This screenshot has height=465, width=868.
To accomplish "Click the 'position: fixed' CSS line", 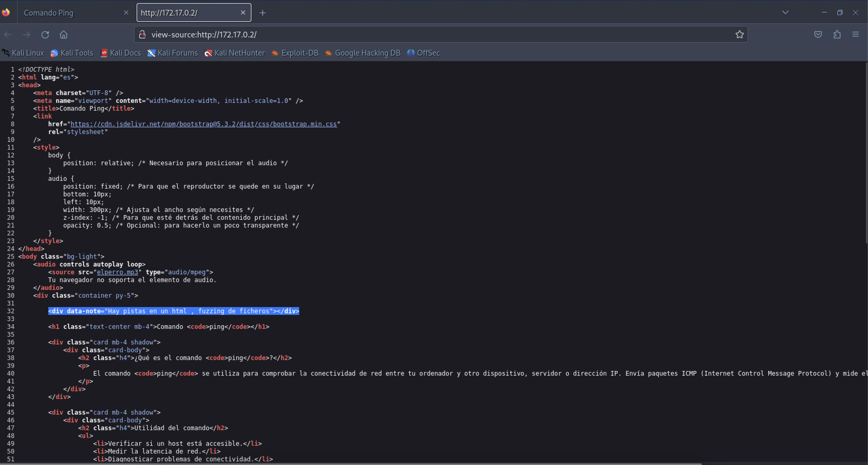I will pos(189,186).
